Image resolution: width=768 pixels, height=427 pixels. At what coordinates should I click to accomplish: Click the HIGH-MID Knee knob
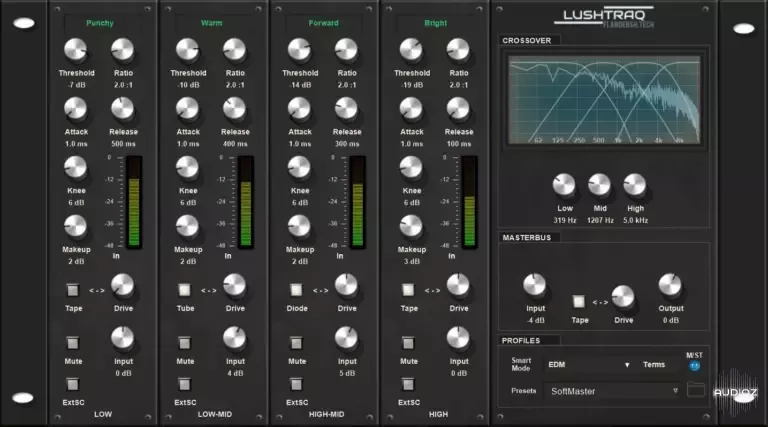point(299,168)
